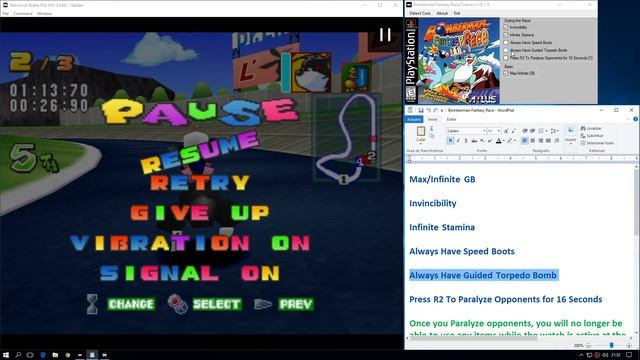Switch to the Início tab in WordPad

tap(433, 119)
